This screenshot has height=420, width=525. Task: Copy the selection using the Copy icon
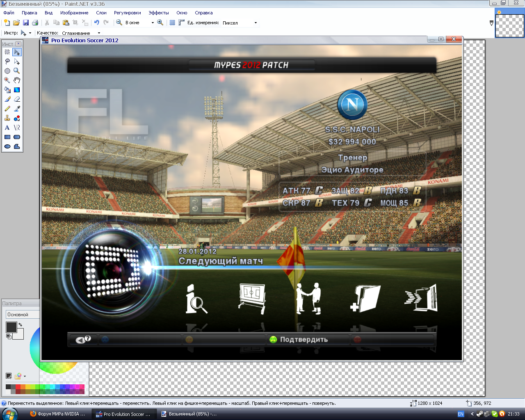(56, 23)
